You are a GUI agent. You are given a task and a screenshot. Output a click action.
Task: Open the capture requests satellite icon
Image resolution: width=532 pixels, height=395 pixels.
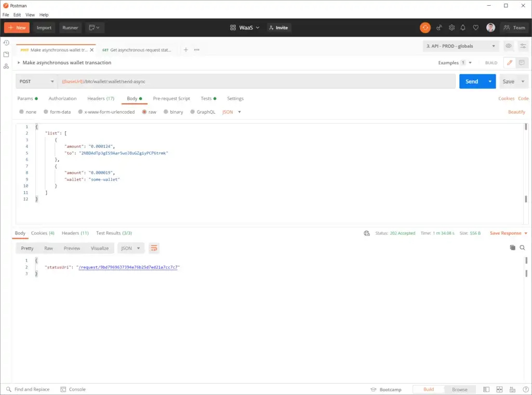(439, 28)
